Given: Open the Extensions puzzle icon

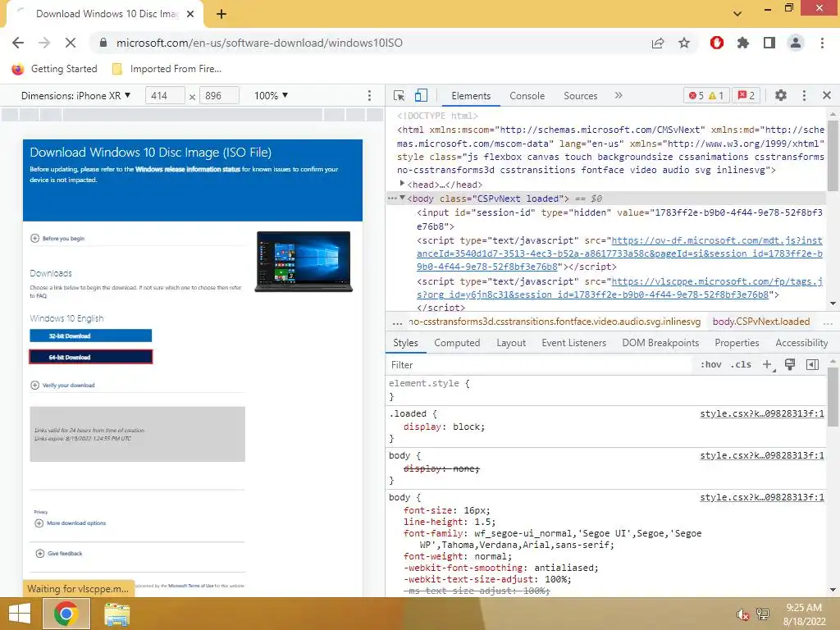Looking at the screenshot, I should [743, 43].
